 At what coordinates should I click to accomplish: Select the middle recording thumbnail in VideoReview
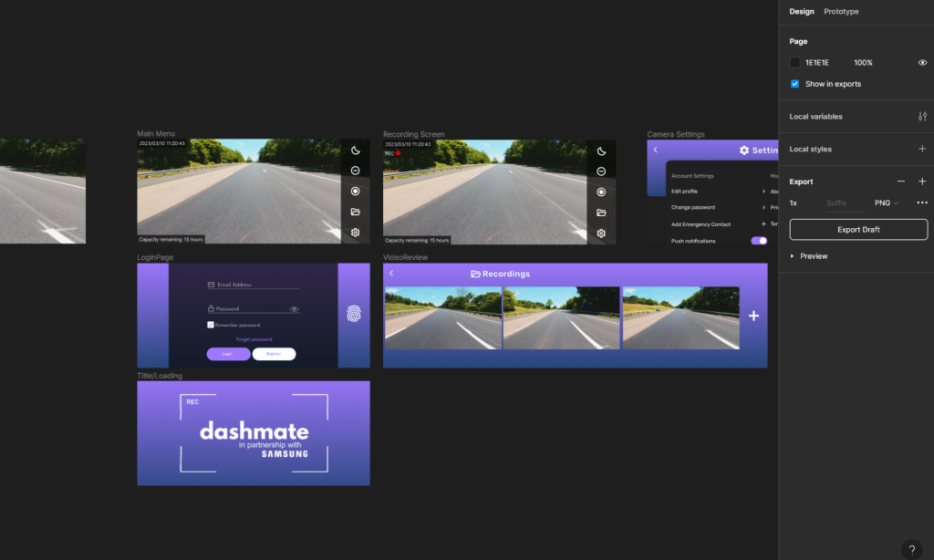pyautogui.click(x=562, y=318)
